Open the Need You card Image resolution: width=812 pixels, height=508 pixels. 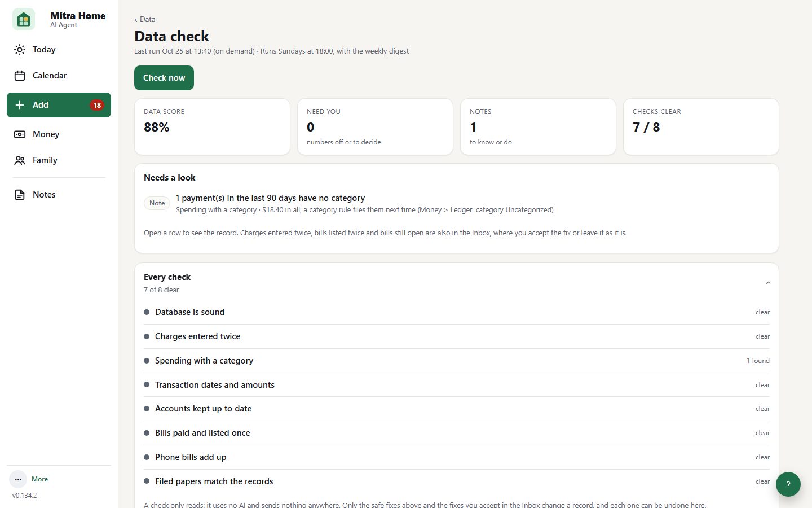(375, 126)
